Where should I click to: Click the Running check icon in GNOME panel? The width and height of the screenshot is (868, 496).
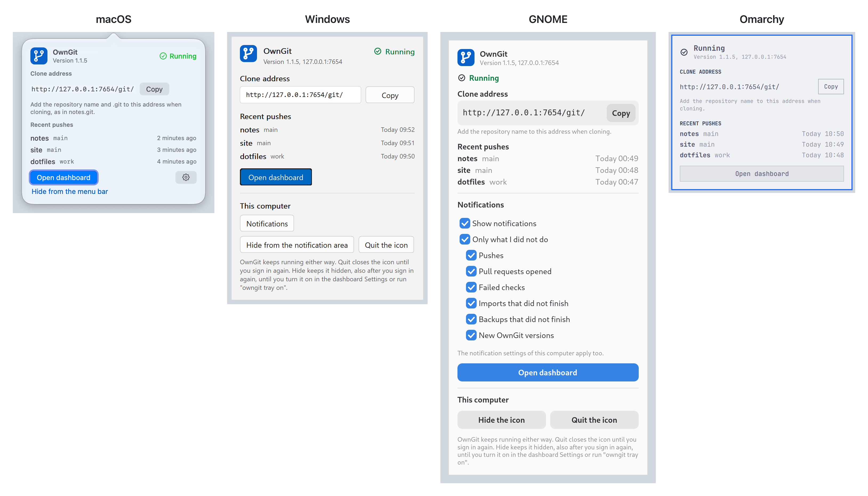pos(461,78)
